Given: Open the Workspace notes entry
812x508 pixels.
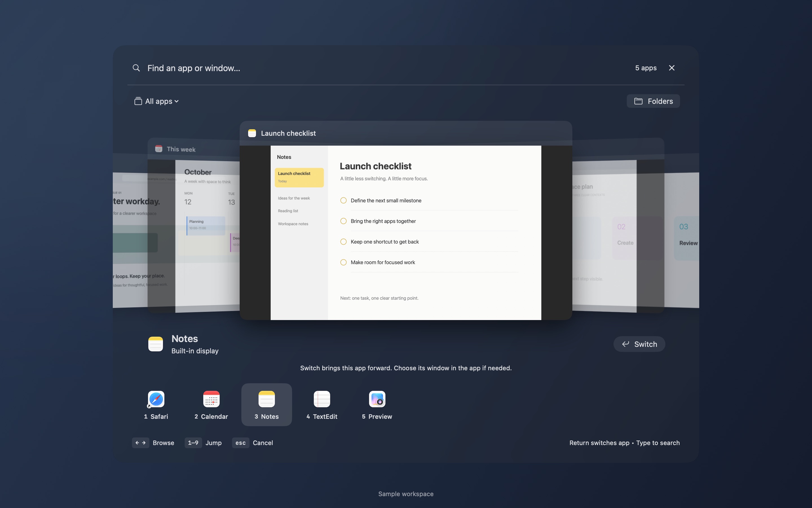Looking at the screenshot, I should 293,224.
